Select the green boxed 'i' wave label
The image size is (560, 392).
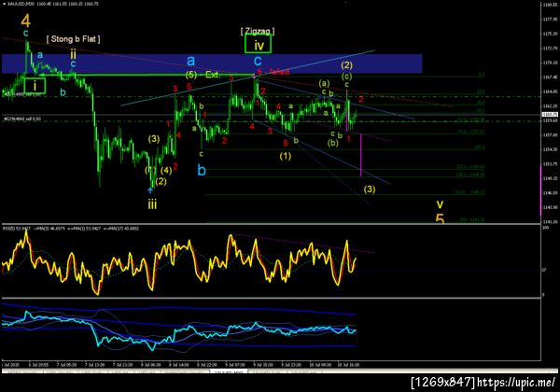pos(35,86)
